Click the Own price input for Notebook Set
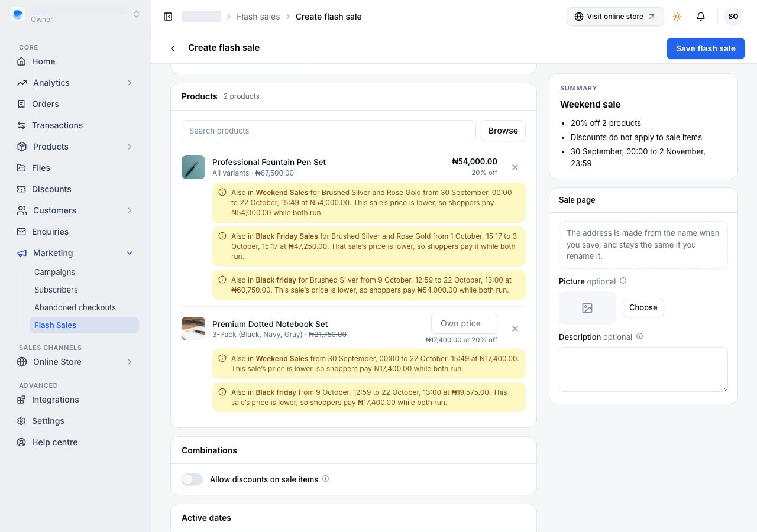This screenshot has height=532, width=757. point(464,323)
